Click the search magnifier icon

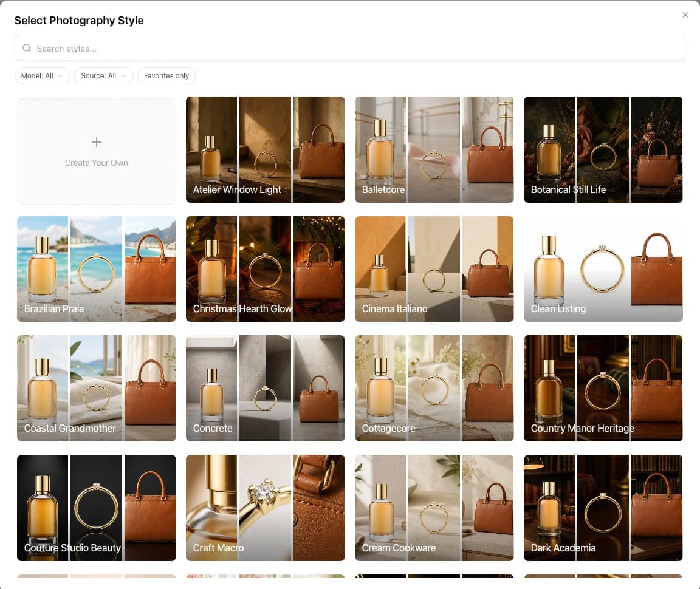pyautogui.click(x=27, y=48)
